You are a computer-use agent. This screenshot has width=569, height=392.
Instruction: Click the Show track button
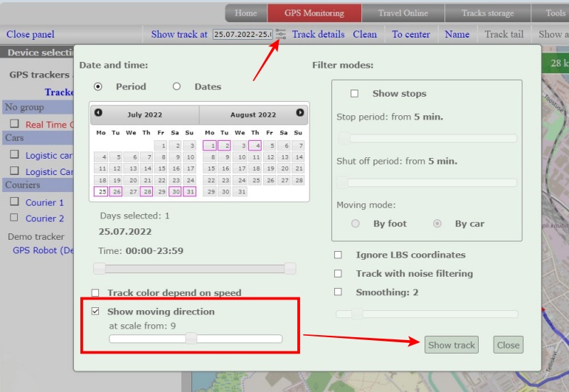tap(451, 345)
